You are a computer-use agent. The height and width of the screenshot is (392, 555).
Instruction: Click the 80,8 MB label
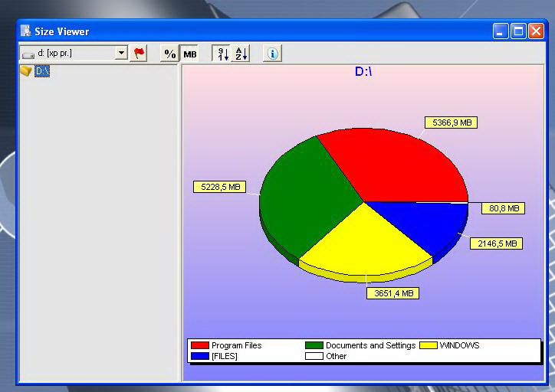point(504,208)
